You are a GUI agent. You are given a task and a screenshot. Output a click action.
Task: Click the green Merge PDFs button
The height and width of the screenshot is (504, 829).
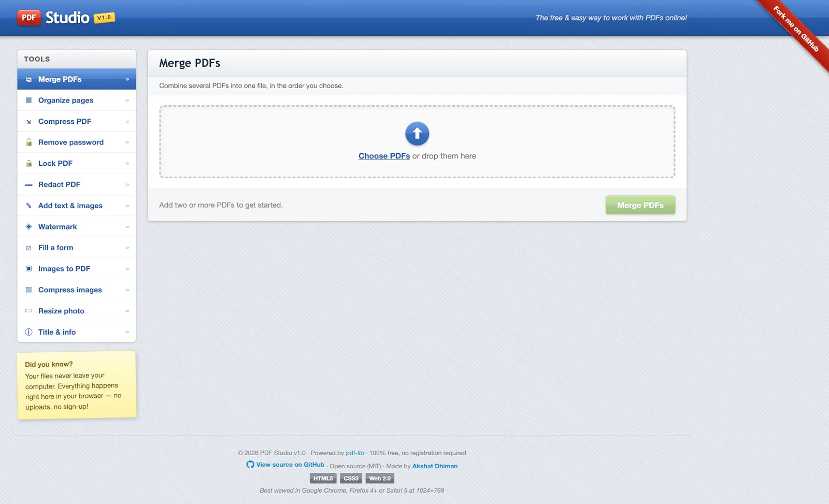(640, 205)
